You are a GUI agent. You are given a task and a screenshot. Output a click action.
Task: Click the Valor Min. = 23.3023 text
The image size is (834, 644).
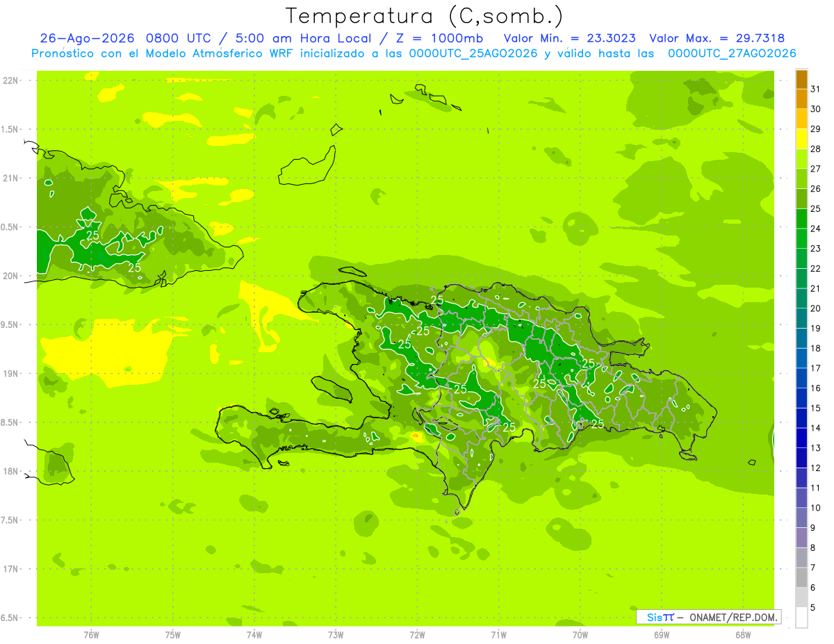click(571, 38)
